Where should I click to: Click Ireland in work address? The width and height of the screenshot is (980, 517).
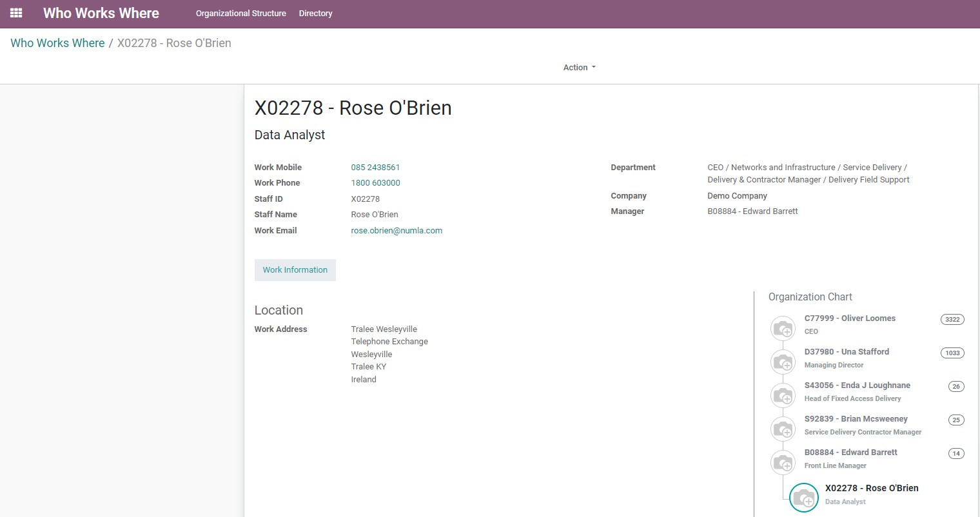pyautogui.click(x=364, y=380)
